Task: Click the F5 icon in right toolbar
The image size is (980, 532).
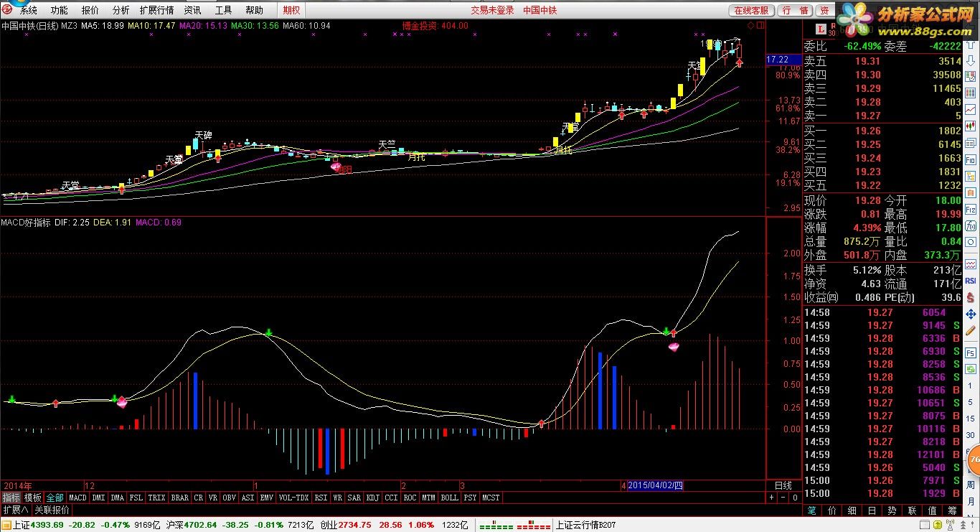Action: coord(971,352)
